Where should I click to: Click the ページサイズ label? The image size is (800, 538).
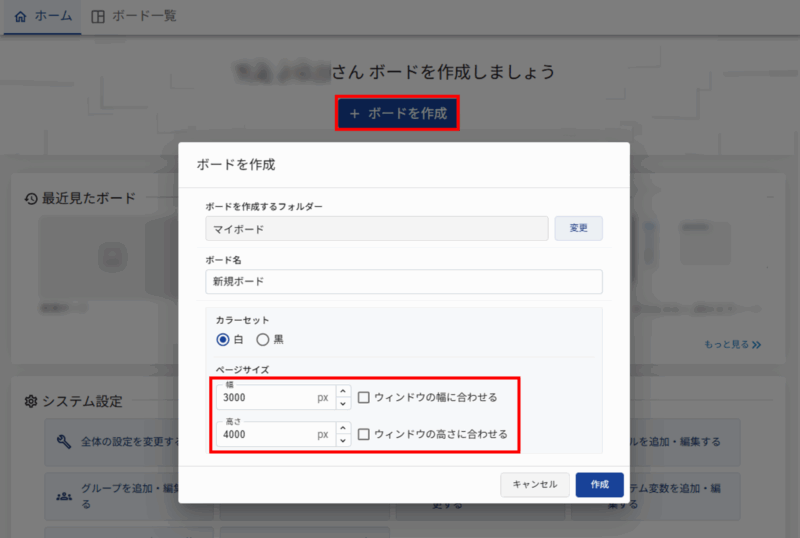242,370
